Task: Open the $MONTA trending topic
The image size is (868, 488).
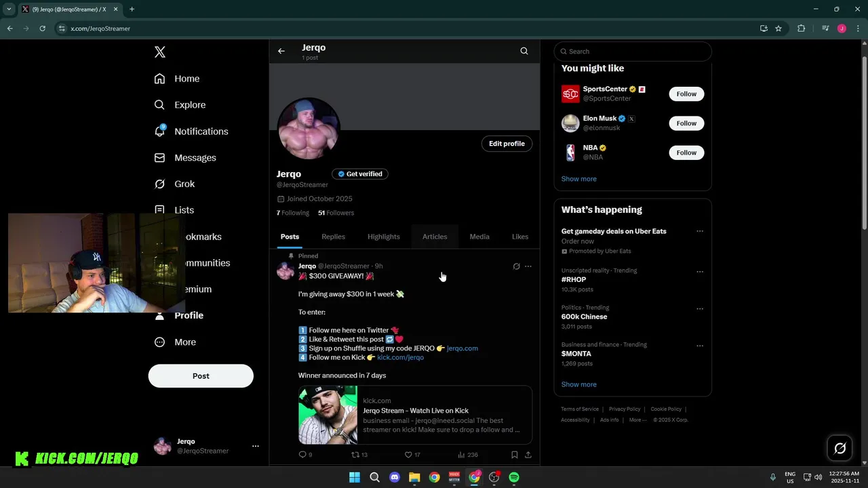Action: 576,354
